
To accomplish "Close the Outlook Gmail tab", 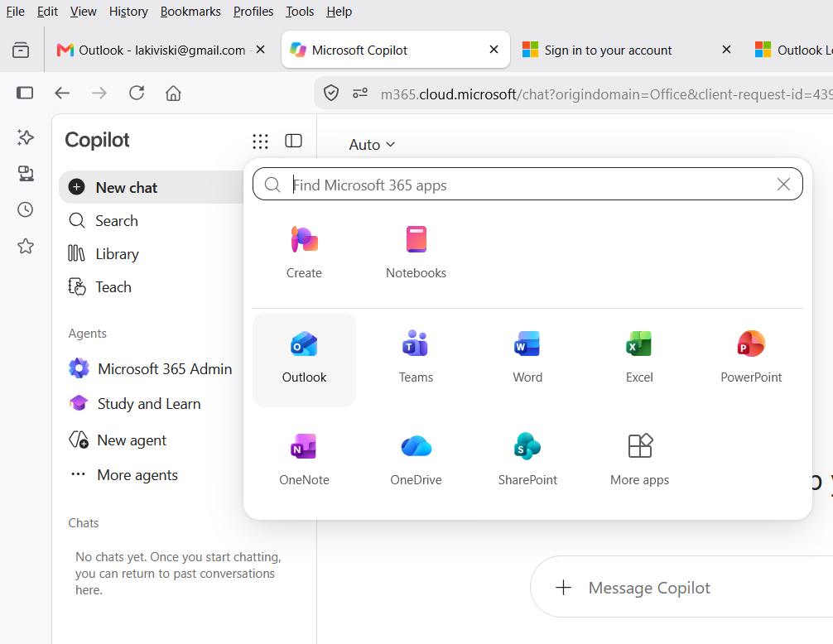I will click(260, 50).
